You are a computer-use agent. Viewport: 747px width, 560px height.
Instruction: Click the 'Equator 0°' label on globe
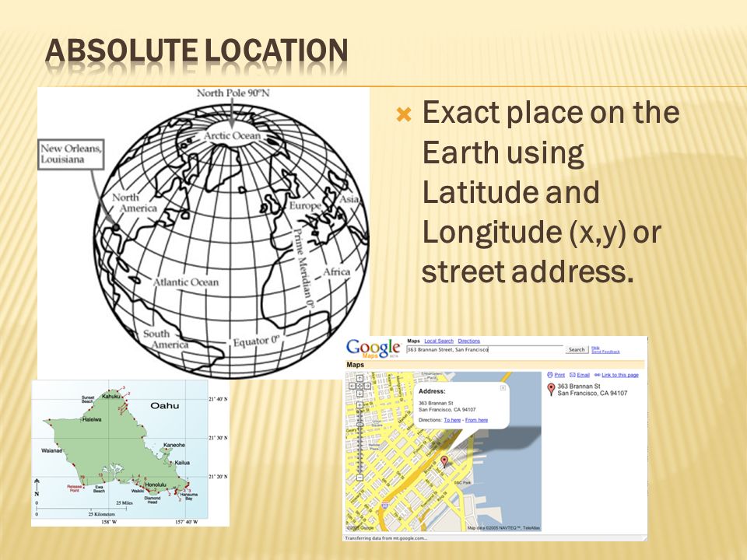click(256, 341)
